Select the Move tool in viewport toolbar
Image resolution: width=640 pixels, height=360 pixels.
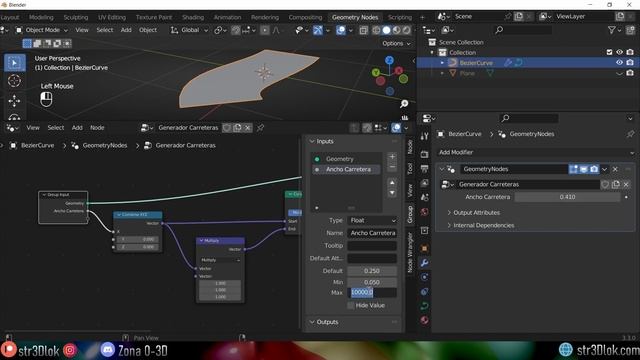tap(15, 100)
